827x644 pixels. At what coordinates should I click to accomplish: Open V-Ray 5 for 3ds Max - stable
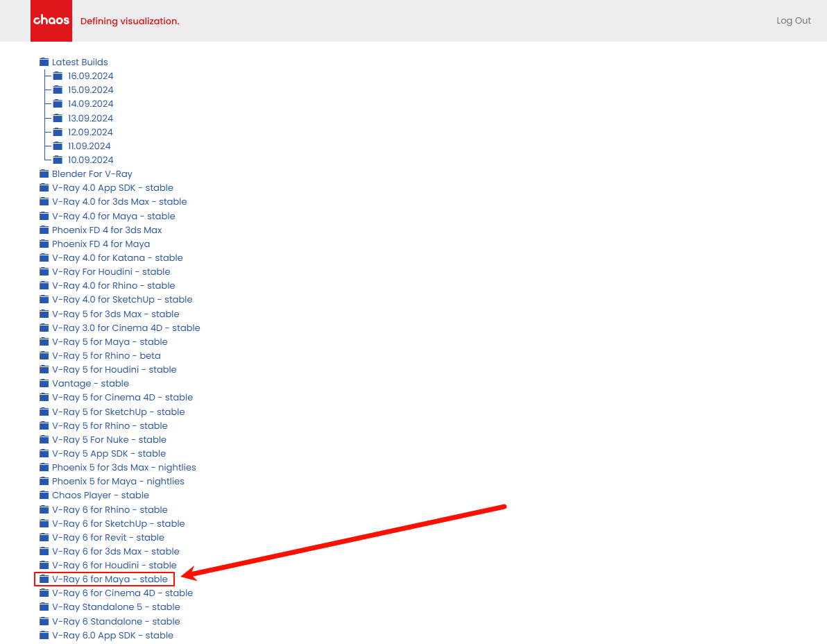coord(115,314)
